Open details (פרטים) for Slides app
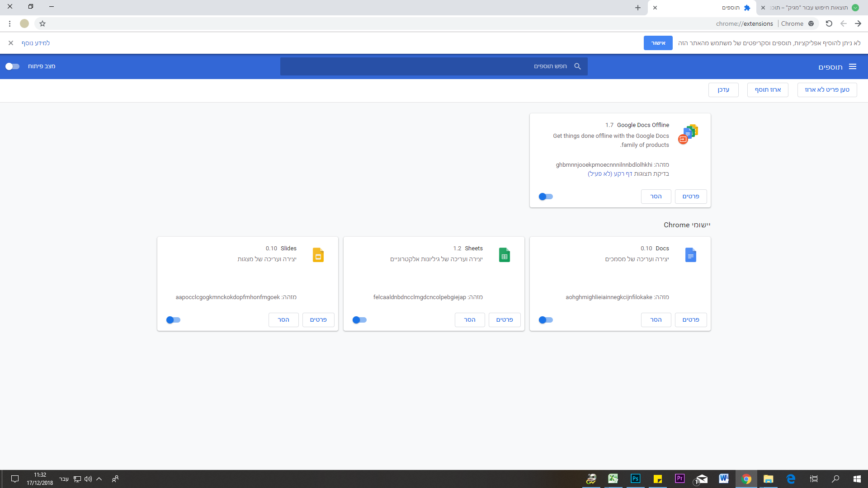The image size is (868, 488). [x=318, y=320]
